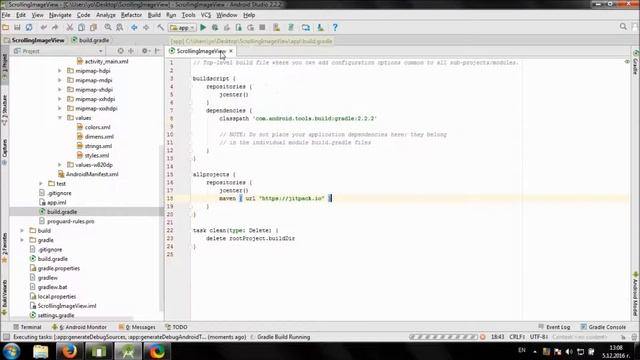640x360 pixels.
Task: Click Sync Project with Gradle Files icon
Action: [291, 27]
